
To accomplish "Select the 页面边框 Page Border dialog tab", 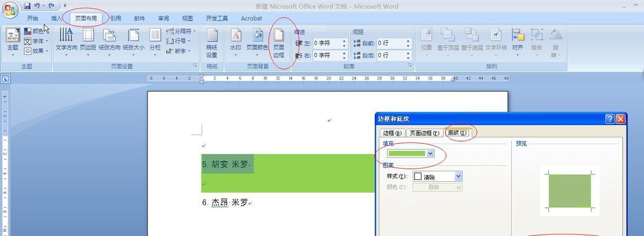I will pos(424,133).
